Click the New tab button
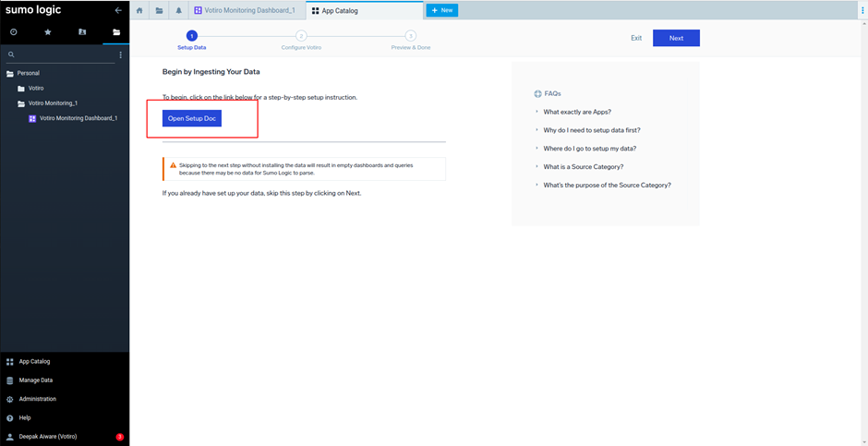The image size is (868, 446). (441, 10)
